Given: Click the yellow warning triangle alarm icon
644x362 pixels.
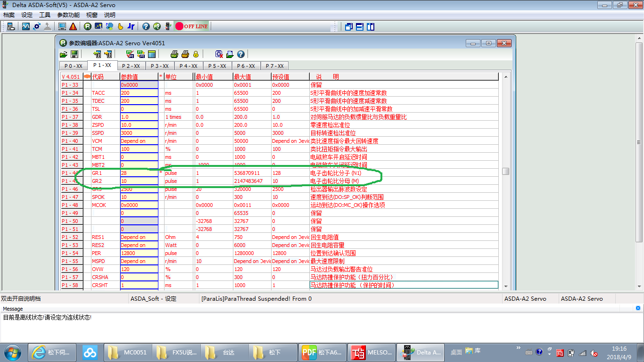Looking at the screenshot, I should pos(73,26).
